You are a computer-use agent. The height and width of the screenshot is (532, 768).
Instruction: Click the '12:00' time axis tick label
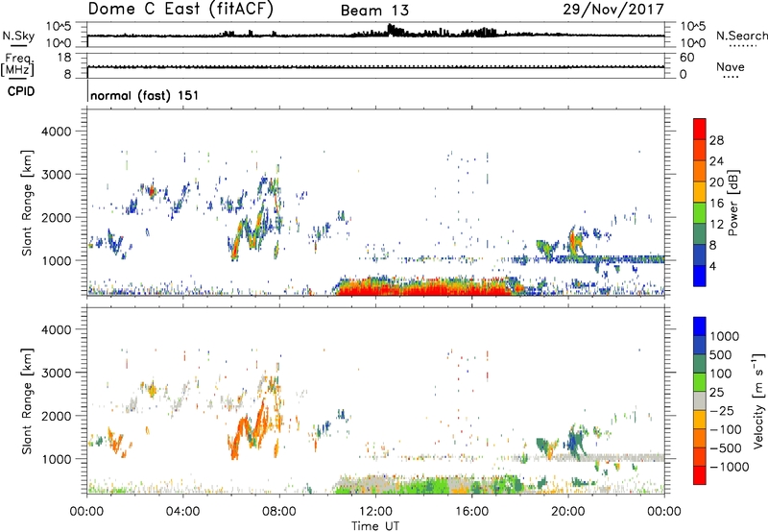[375, 512]
